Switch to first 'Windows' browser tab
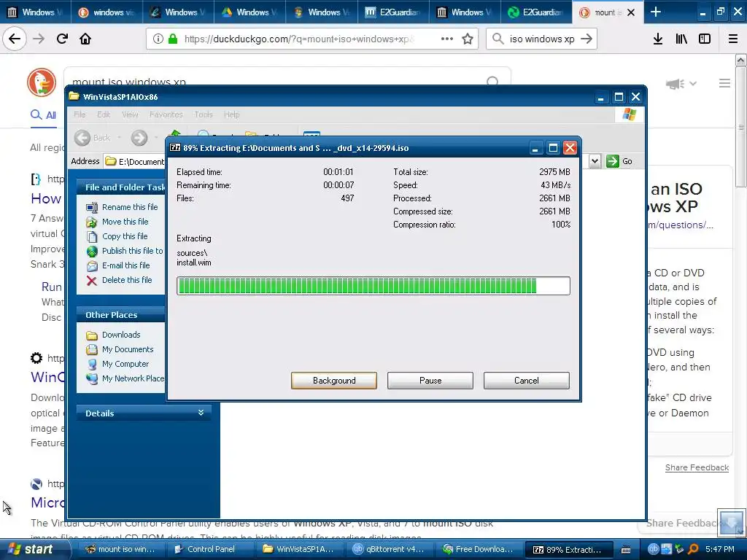Image resolution: width=747 pixels, height=560 pixels. (x=36, y=12)
